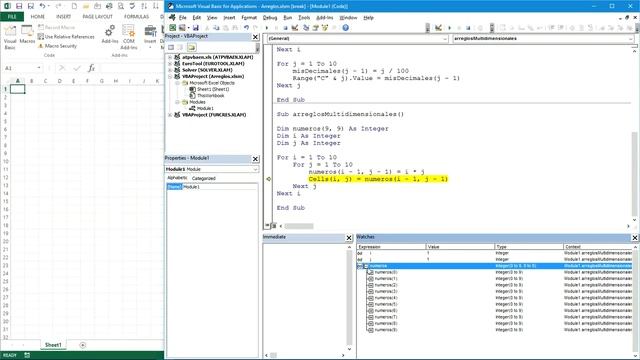The width and height of the screenshot is (640, 360).
Task: Open the Run menu in VBA editor
Action: (x=288, y=18)
